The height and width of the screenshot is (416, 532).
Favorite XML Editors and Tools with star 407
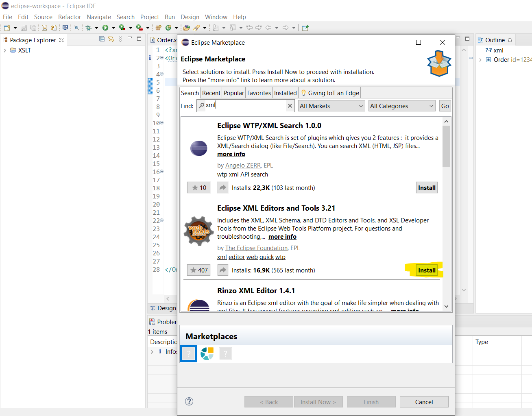pos(199,270)
